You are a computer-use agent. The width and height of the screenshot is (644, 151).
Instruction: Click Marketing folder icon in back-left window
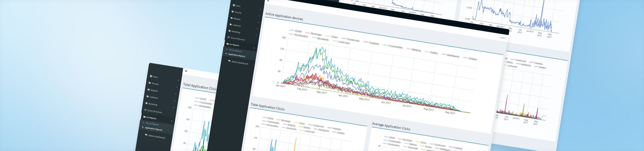147,103
